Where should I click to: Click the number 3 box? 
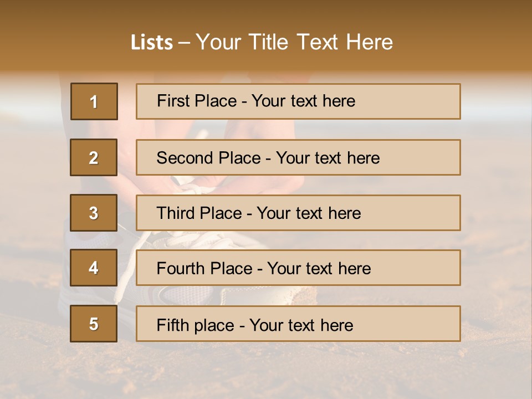pyautogui.click(x=94, y=213)
